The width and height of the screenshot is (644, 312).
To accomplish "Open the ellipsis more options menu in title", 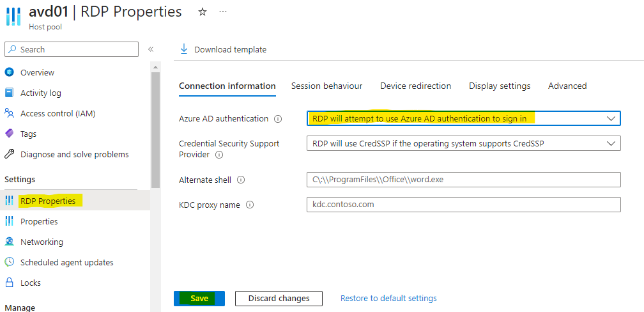I will 223,12.
